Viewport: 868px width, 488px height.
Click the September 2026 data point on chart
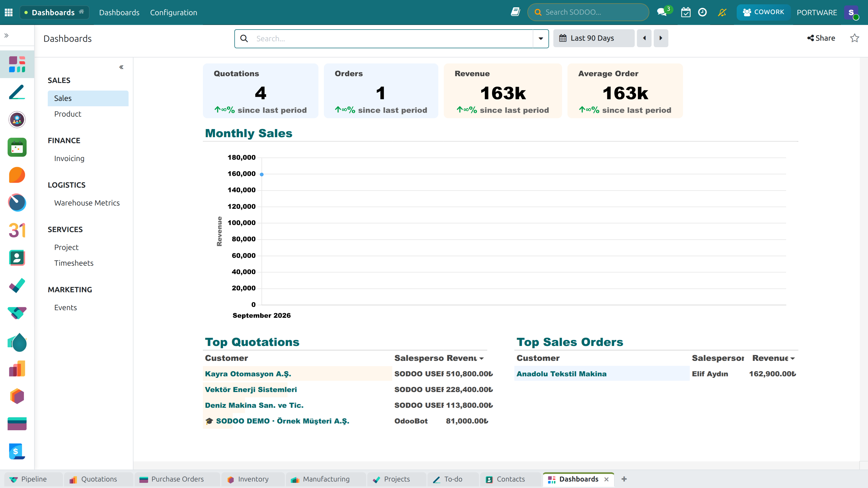point(262,174)
